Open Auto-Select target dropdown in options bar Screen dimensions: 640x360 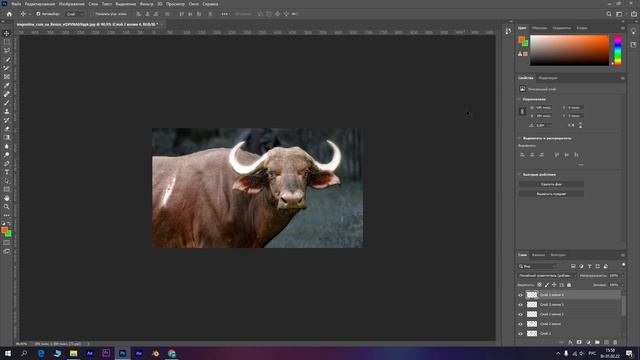pyautogui.click(x=74, y=14)
